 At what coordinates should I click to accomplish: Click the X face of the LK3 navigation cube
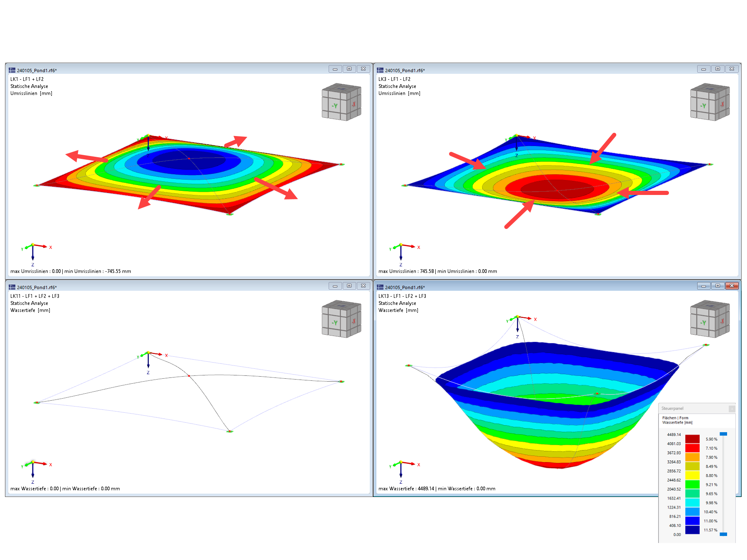[x=722, y=104]
